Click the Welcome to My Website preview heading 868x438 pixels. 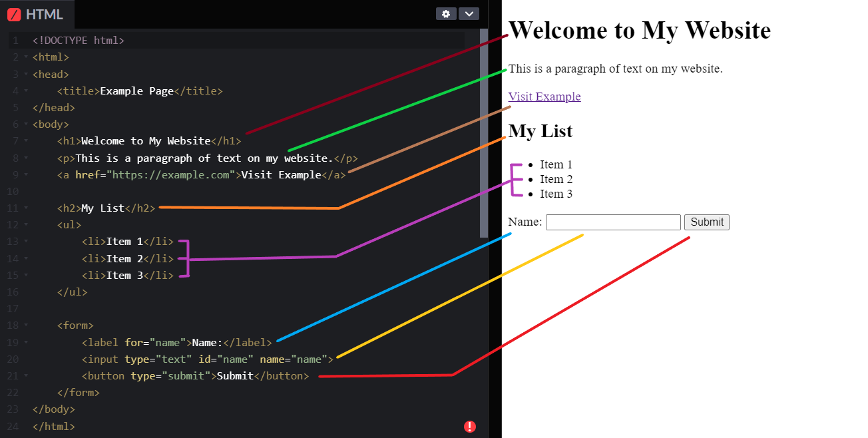[x=639, y=31]
